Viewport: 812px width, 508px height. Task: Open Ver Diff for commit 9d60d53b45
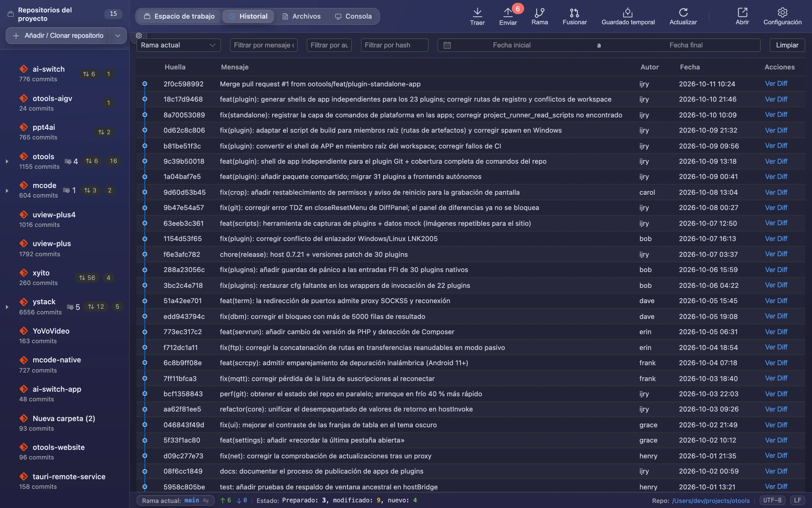click(776, 192)
